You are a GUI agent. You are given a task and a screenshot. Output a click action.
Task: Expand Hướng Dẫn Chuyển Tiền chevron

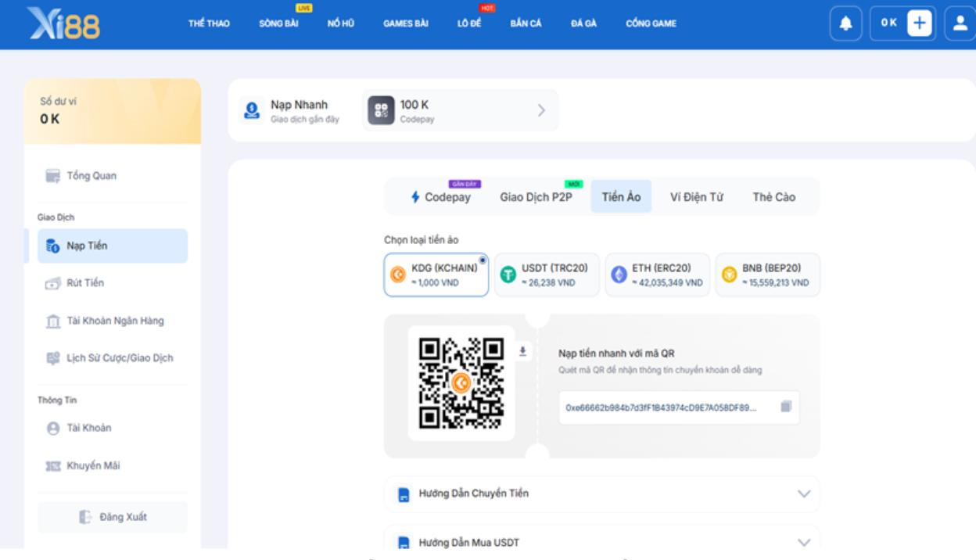pos(803,494)
